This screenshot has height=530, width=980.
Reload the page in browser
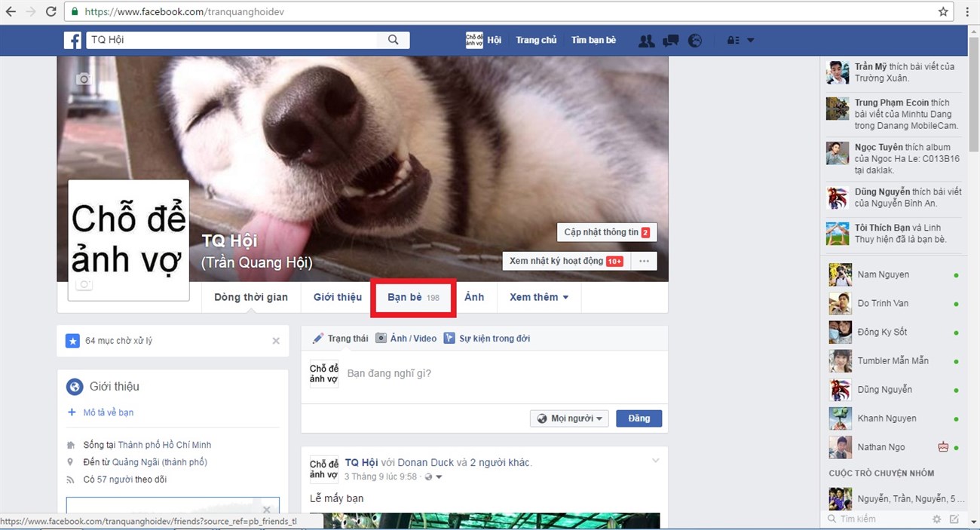click(51, 12)
